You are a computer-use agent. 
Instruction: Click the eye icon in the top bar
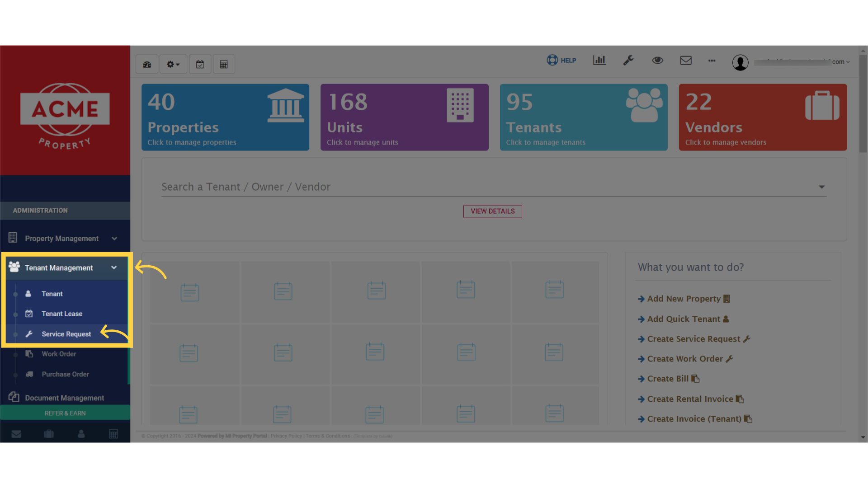point(658,60)
